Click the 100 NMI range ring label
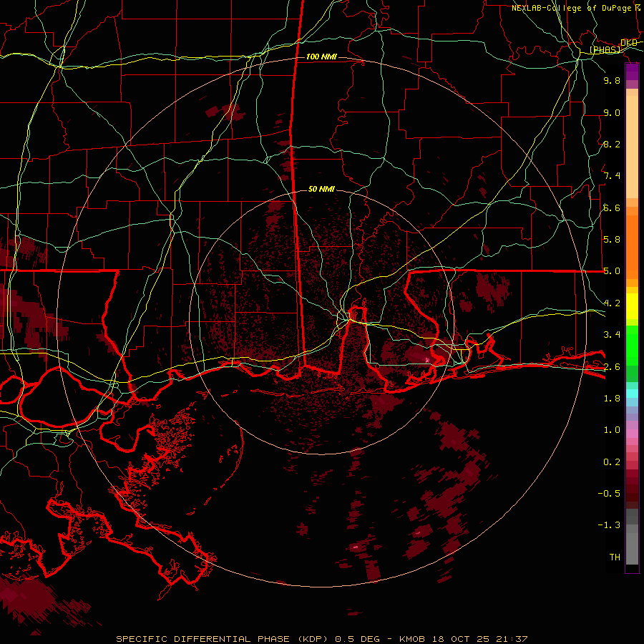644x644 pixels. tap(321, 57)
